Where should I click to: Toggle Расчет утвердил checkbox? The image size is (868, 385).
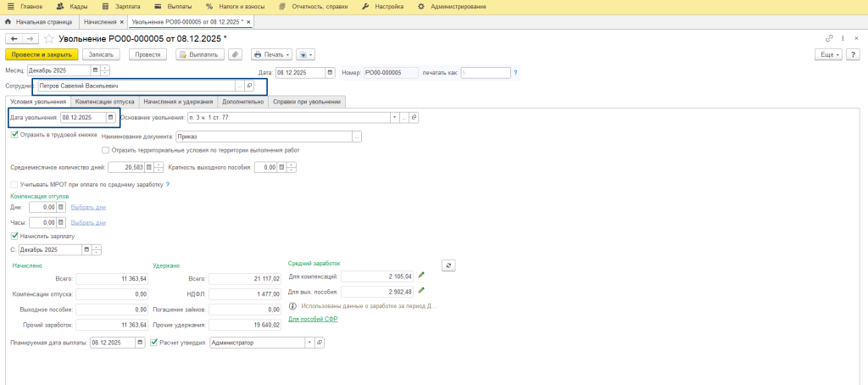pyautogui.click(x=153, y=343)
